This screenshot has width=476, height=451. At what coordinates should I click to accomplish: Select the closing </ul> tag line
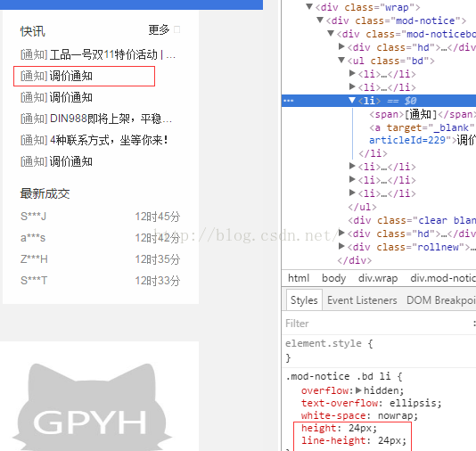tap(362, 207)
